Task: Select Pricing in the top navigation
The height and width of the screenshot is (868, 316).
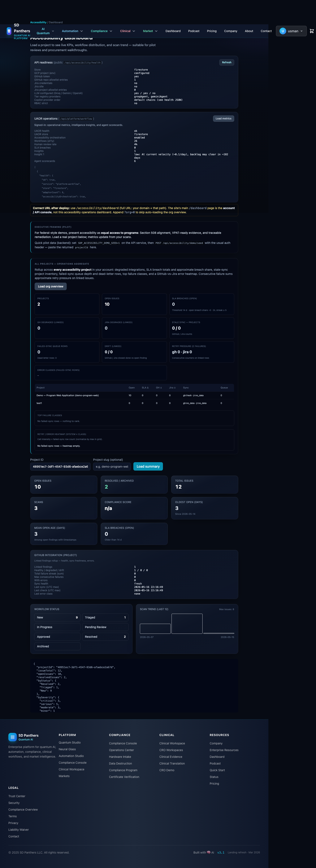Action: [212, 31]
